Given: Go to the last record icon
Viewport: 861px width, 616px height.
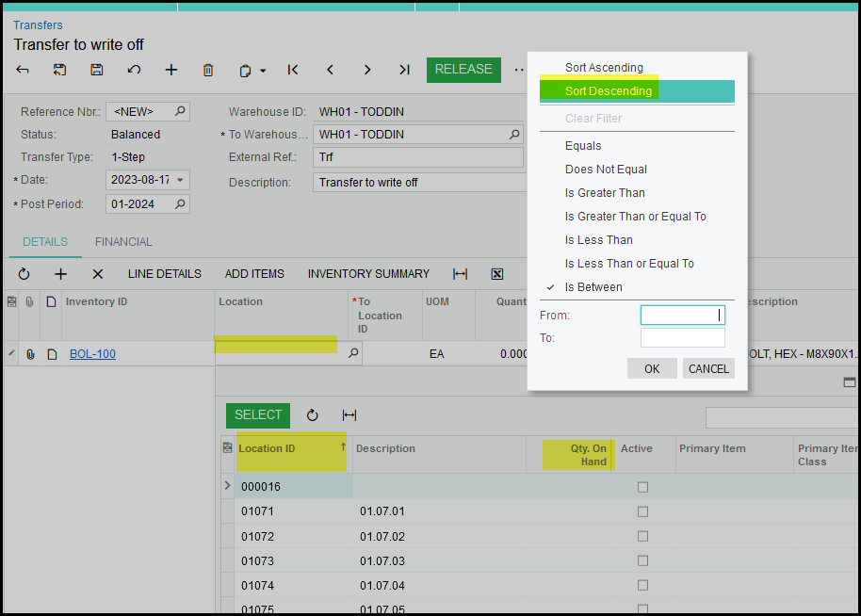Looking at the screenshot, I should coord(404,70).
